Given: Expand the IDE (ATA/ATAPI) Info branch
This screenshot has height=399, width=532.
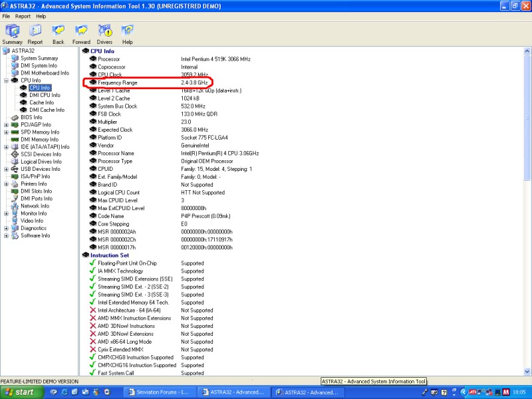Looking at the screenshot, I should [6, 147].
